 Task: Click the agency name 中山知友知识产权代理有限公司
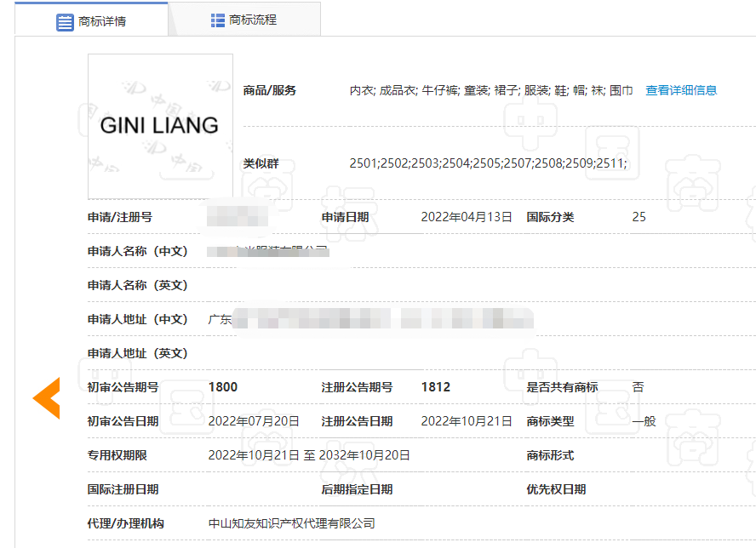292,523
